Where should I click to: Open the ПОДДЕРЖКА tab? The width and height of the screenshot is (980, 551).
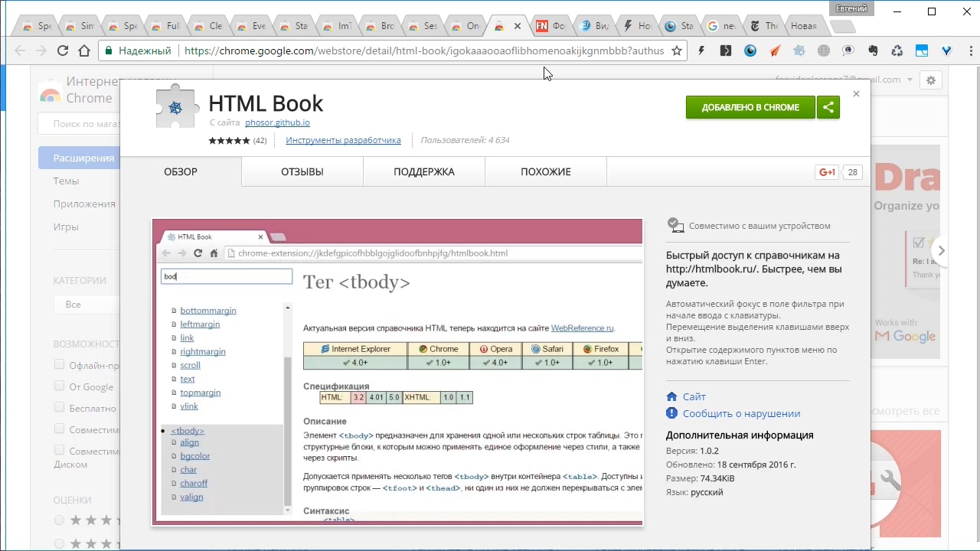pos(424,171)
